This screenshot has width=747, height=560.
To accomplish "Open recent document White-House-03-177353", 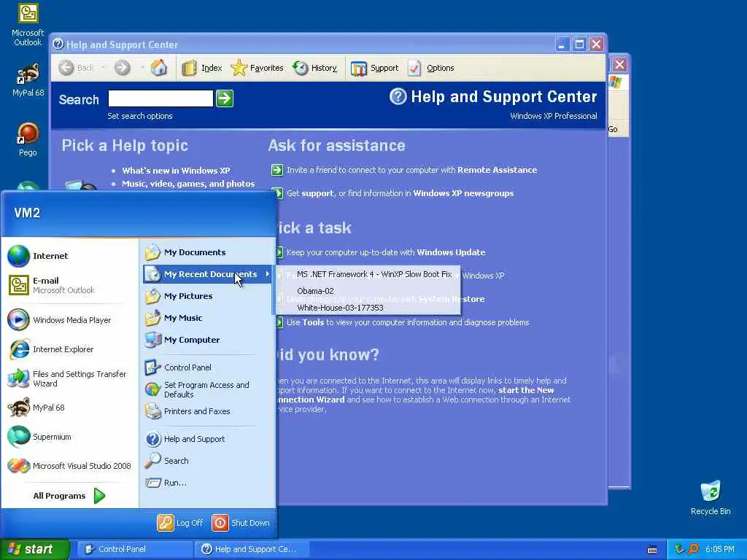I will (x=368, y=308).
